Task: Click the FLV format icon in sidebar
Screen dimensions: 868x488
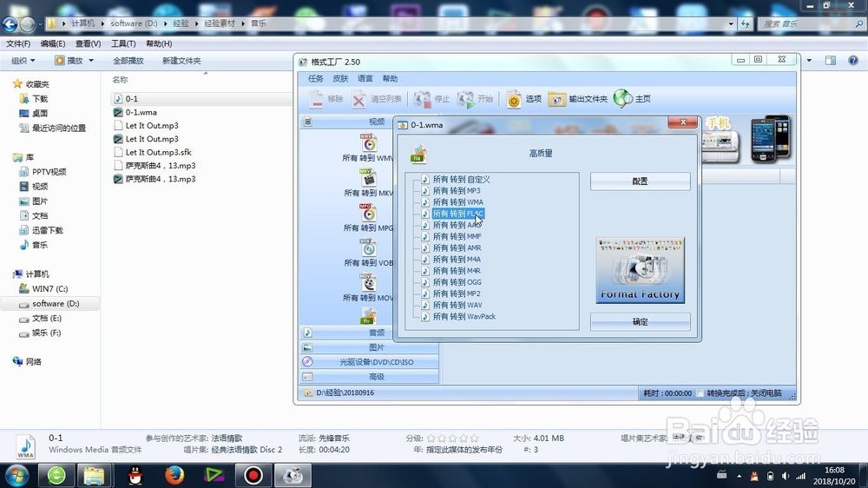Action: click(369, 316)
